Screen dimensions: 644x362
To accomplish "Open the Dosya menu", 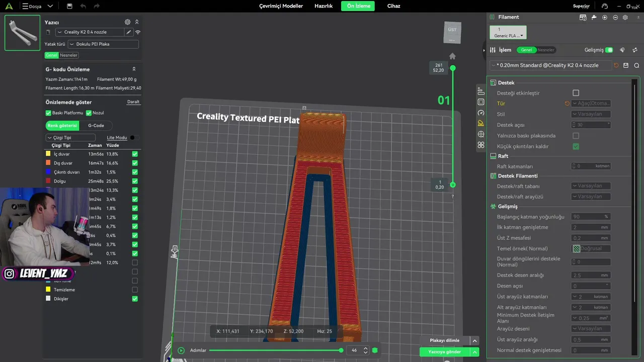I will (32, 6).
